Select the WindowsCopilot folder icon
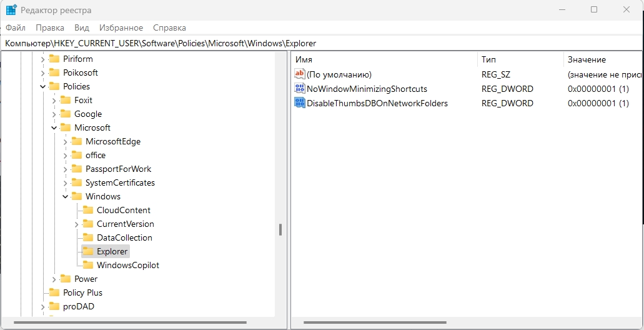Screen dimensions: 644x330 click(x=88, y=265)
